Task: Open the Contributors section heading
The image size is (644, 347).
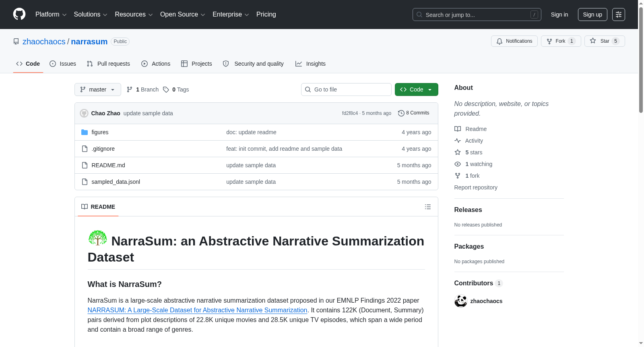Action: pyautogui.click(x=479, y=283)
